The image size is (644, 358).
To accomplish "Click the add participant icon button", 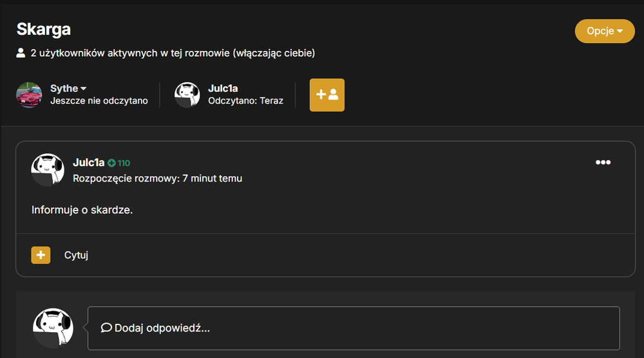I will [x=327, y=95].
